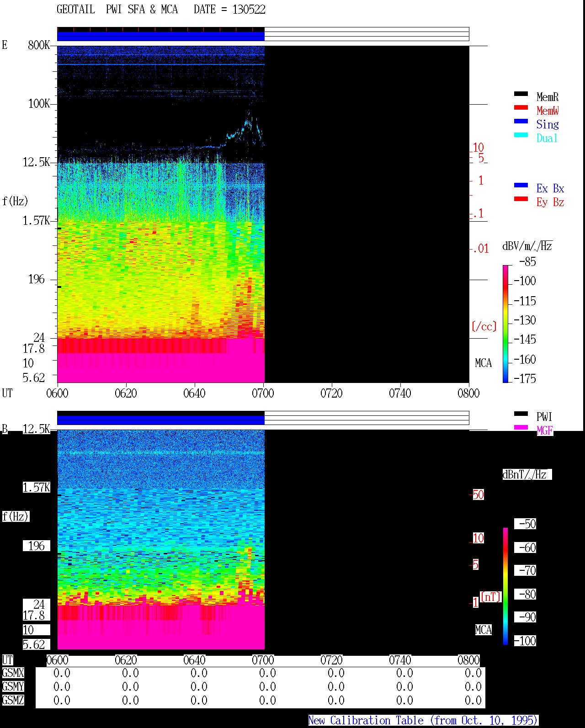
Task: Click the blue Ex Bx legend swatch
Action: [521, 185]
